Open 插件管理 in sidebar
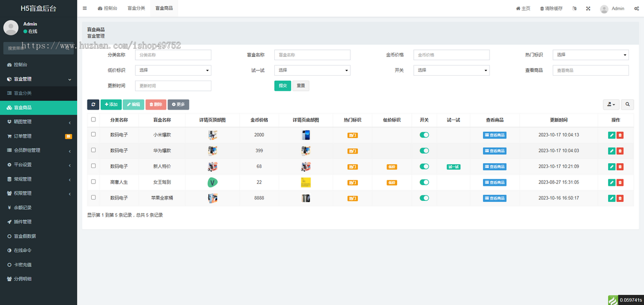This screenshot has height=305, width=644. pyautogui.click(x=39, y=222)
